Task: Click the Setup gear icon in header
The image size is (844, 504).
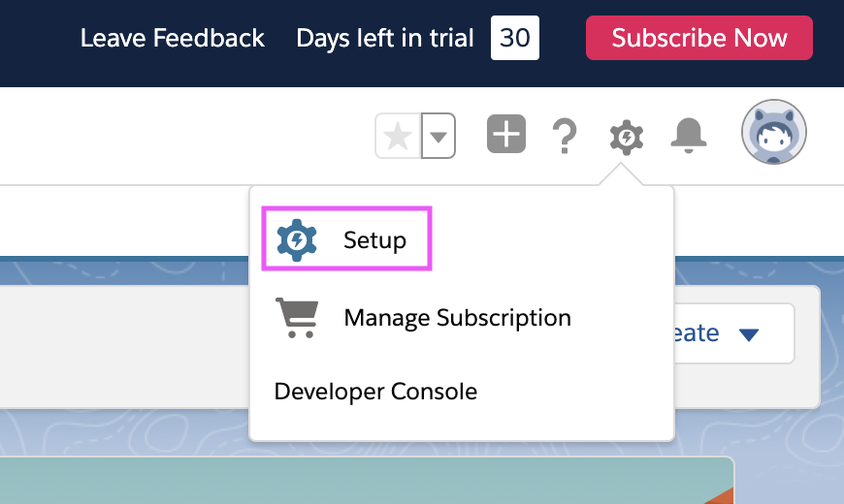Action: pyautogui.click(x=627, y=137)
